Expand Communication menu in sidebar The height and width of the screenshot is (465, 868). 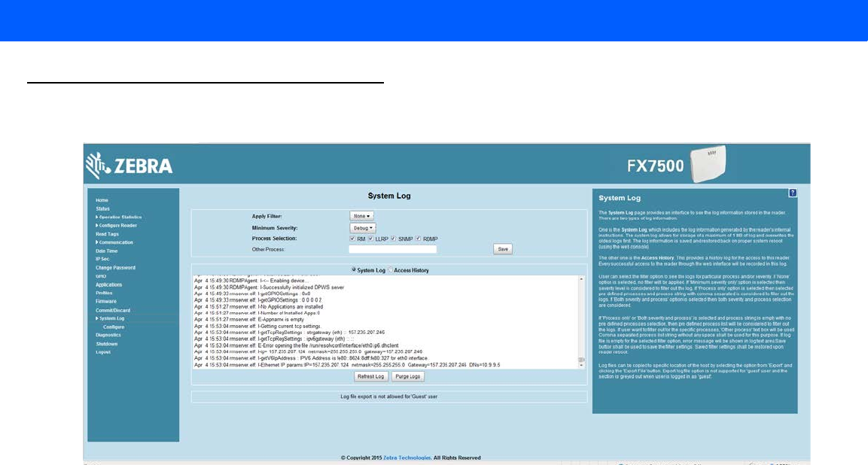[114, 242]
